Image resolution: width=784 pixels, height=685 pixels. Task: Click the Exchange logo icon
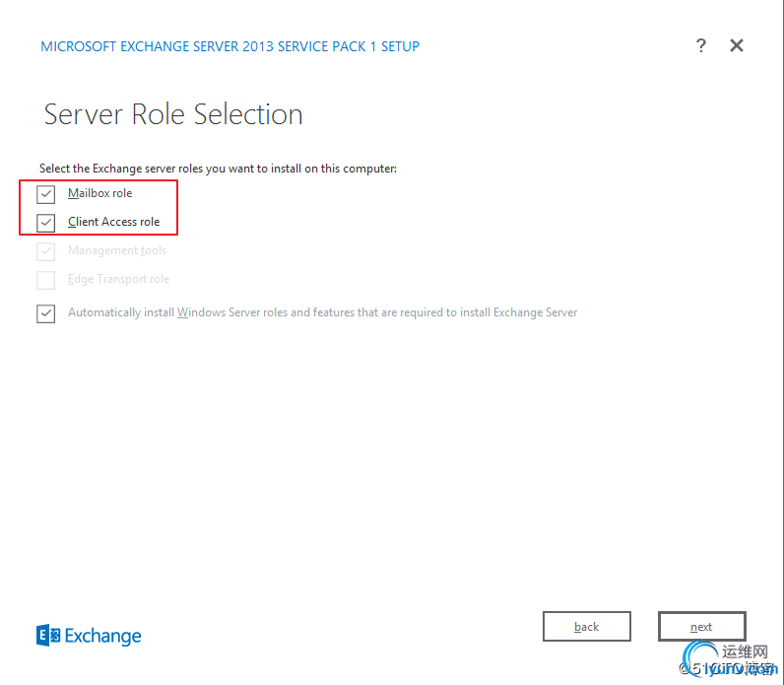tap(48, 636)
